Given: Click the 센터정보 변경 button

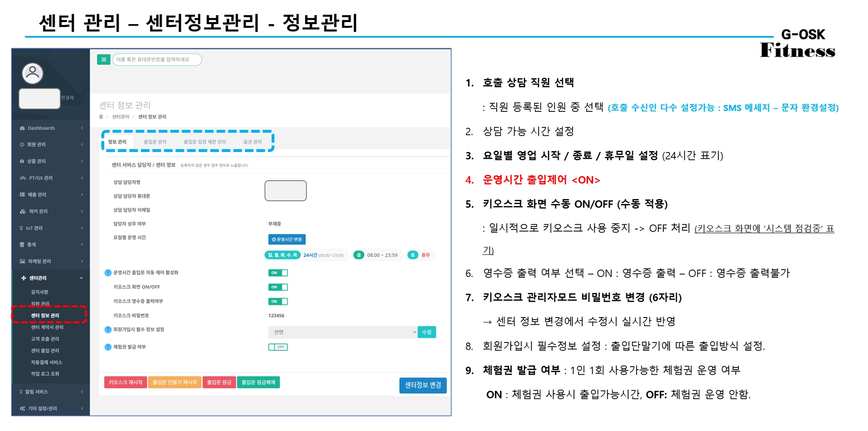Looking at the screenshot, I should pos(423,385).
